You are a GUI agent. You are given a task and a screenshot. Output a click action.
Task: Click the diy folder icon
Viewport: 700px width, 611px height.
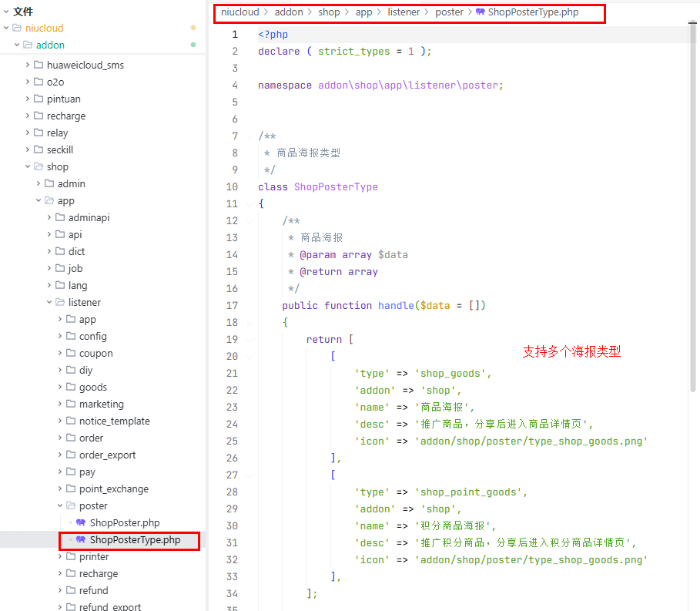[x=71, y=370]
